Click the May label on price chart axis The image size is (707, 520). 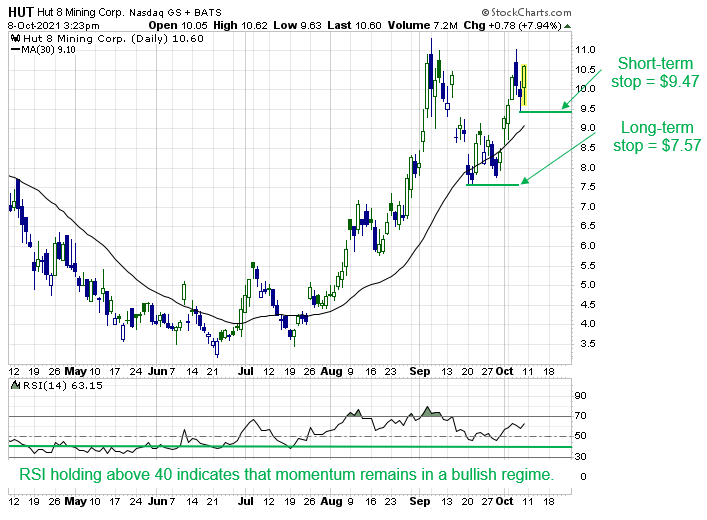(75, 372)
